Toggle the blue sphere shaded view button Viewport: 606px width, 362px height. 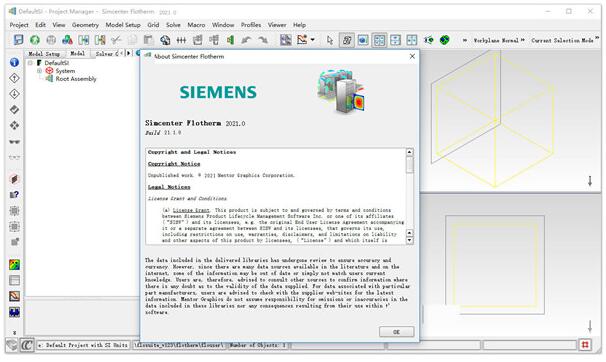[x=363, y=40]
